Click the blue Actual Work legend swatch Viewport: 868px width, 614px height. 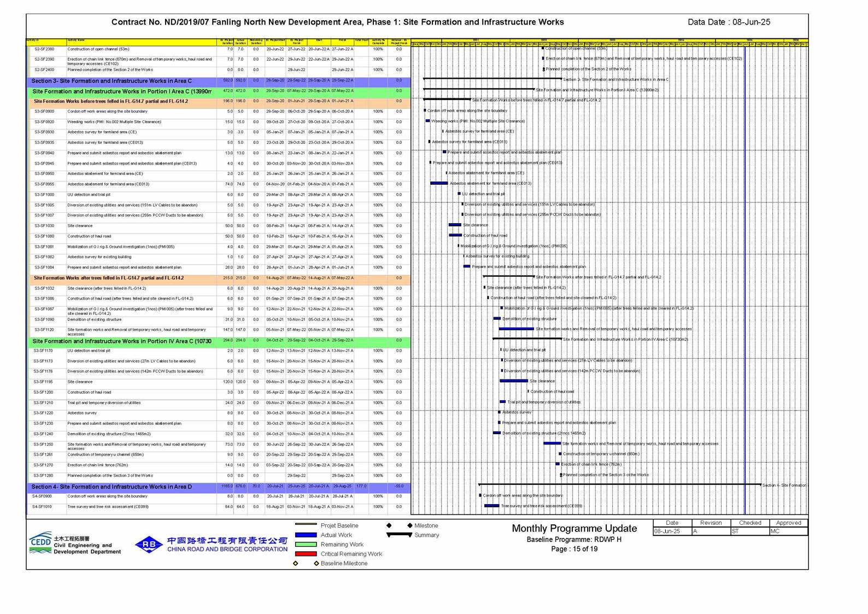pyautogui.click(x=306, y=535)
